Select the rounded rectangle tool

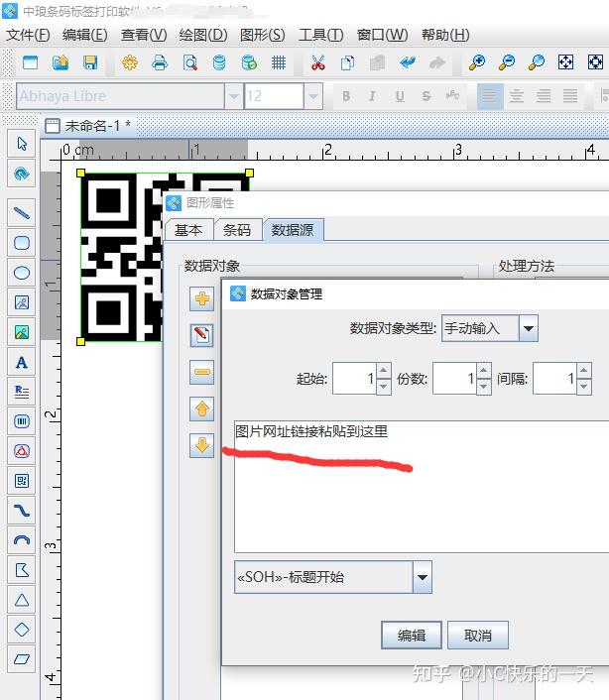[x=22, y=243]
